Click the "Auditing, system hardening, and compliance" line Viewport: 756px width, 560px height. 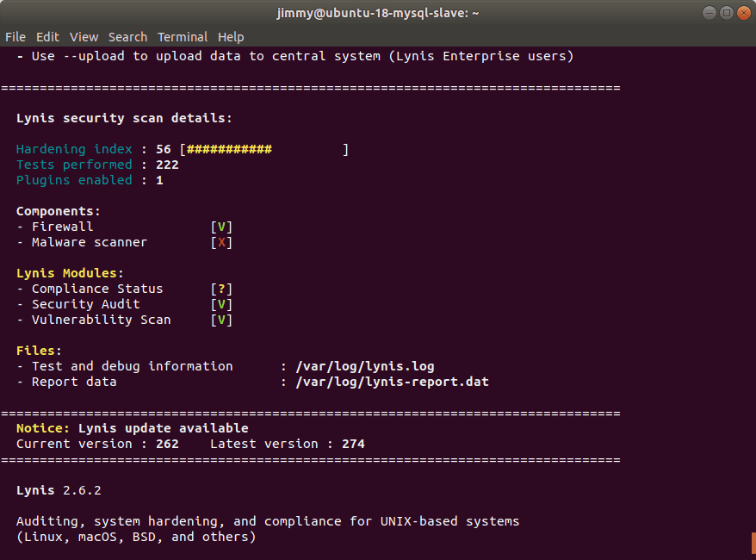(x=268, y=521)
